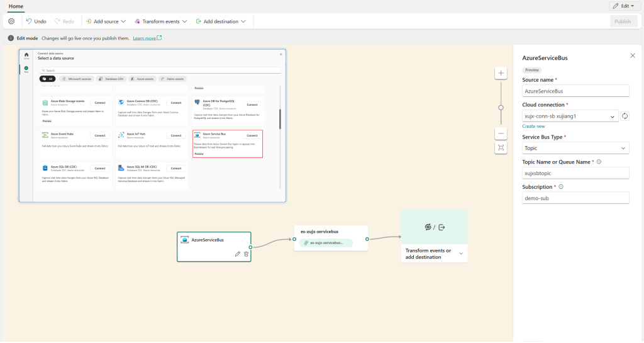
Task: Click the transform events icon in teal tile
Action: coord(428,227)
